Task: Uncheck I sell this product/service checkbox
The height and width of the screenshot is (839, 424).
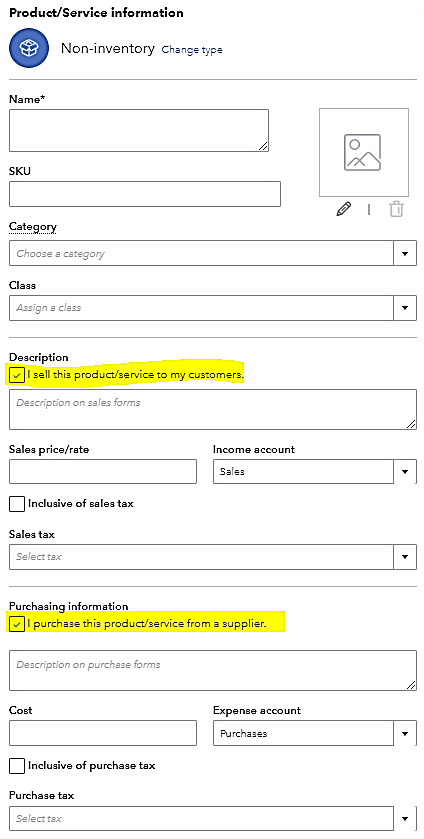Action: [17, 375]
